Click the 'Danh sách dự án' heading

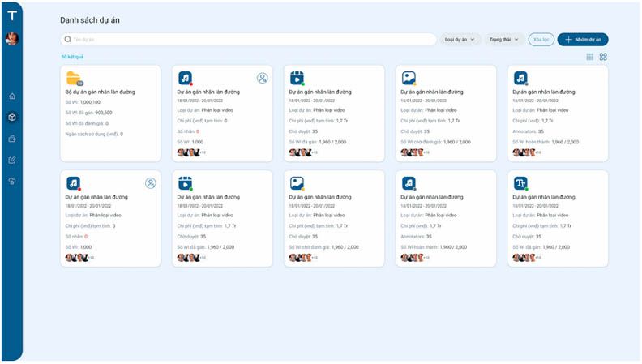(90, 20)
